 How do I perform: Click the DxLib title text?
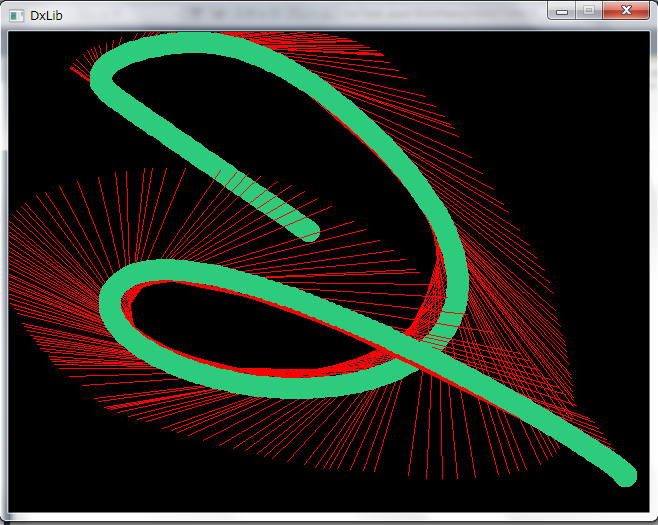(46, 16)
